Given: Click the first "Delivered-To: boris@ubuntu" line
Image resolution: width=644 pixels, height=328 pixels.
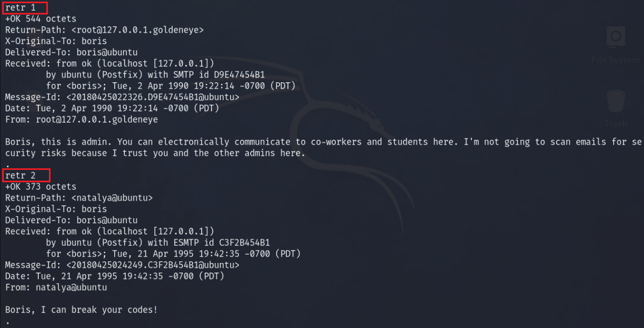Looking at the screenshot, I should coord(71,53).
